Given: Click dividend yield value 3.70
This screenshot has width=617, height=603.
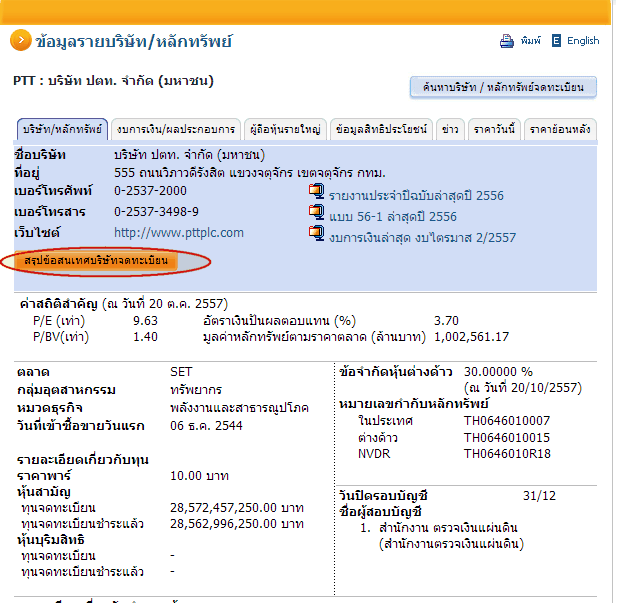Looking at the screenshot, I should click(x=446, y=321).
